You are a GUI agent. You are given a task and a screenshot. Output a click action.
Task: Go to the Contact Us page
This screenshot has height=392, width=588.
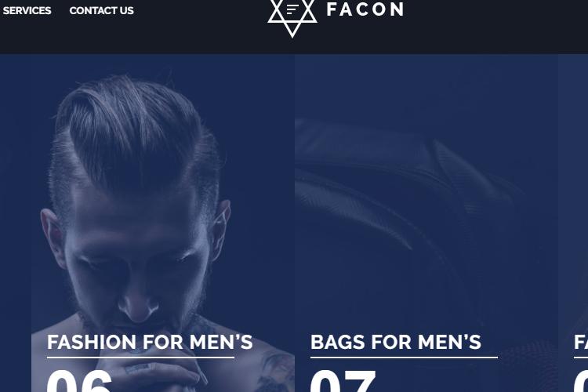tap(101, 10)
